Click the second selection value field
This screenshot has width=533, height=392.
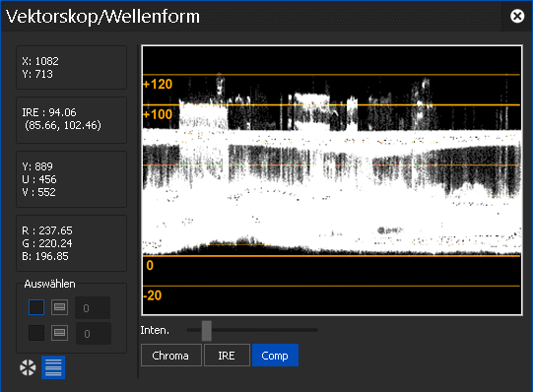[x=94, y=334]
